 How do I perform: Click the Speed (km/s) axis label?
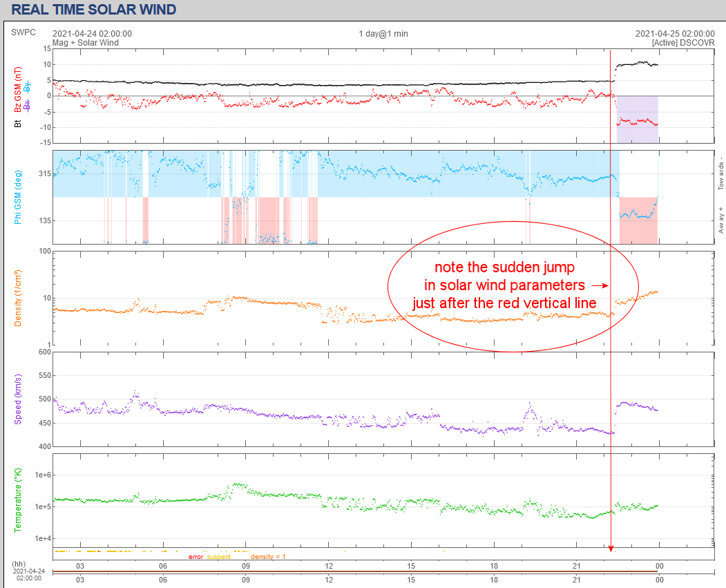(18, 399)
